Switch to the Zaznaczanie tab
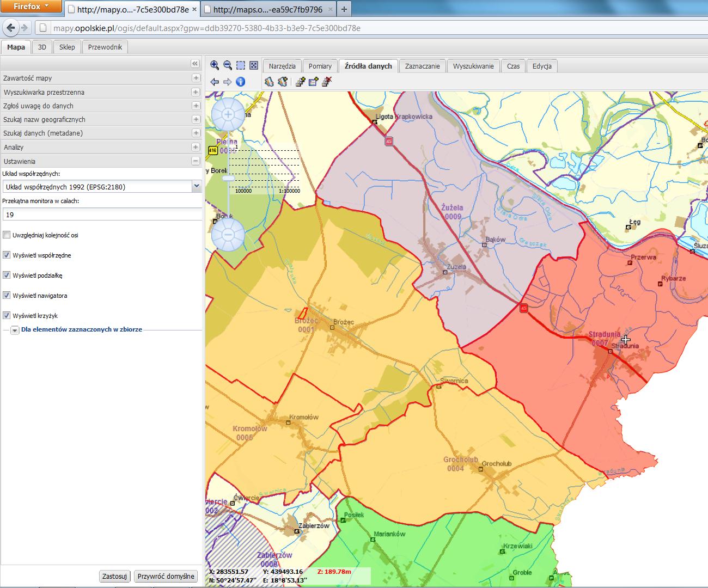 pyautogui.click(x=422, y=66)
